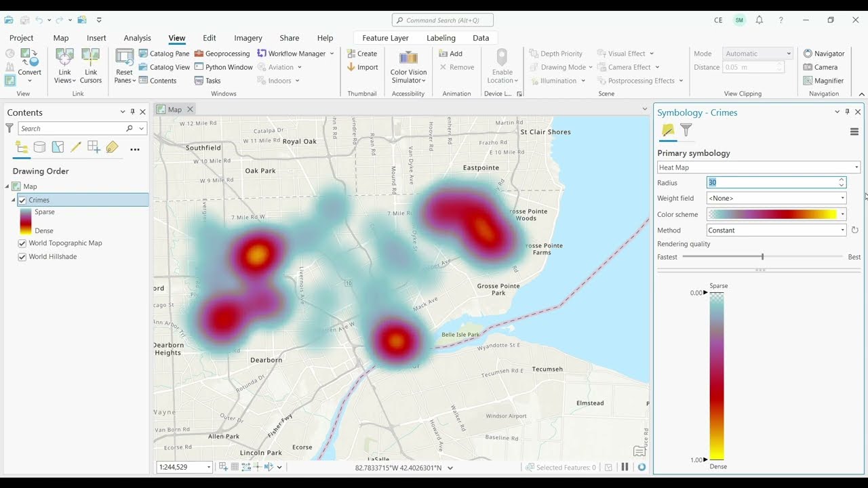
Task: List by Labeling
Action: 112,148
